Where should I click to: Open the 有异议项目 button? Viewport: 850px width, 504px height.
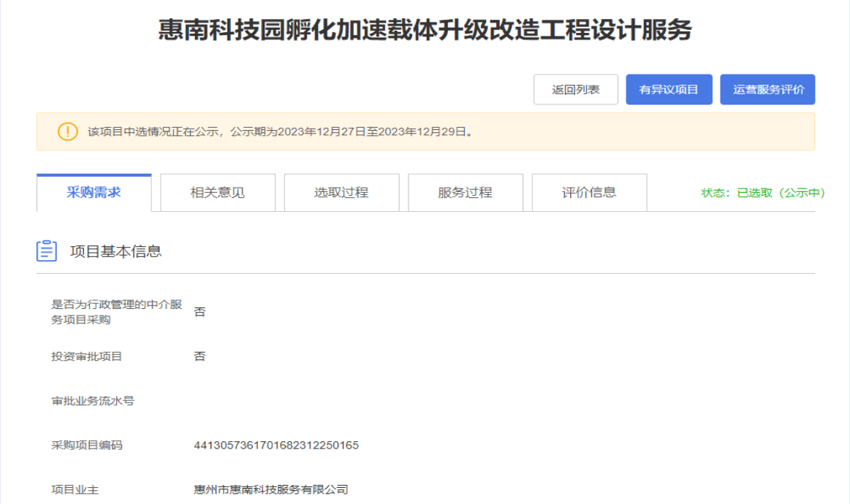click(669, 90)
